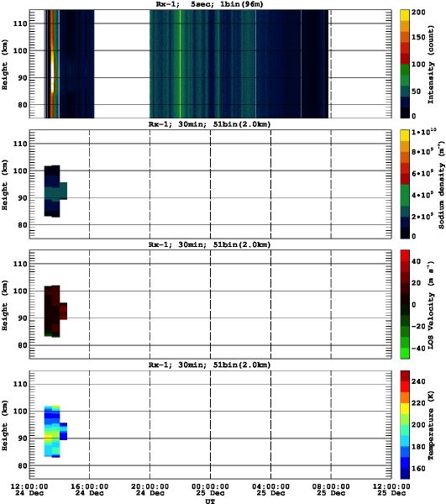Click the 16:00:00 24 Dec time axis label
The height and width of the screenshot is (504, 446).
pos(89,490)
